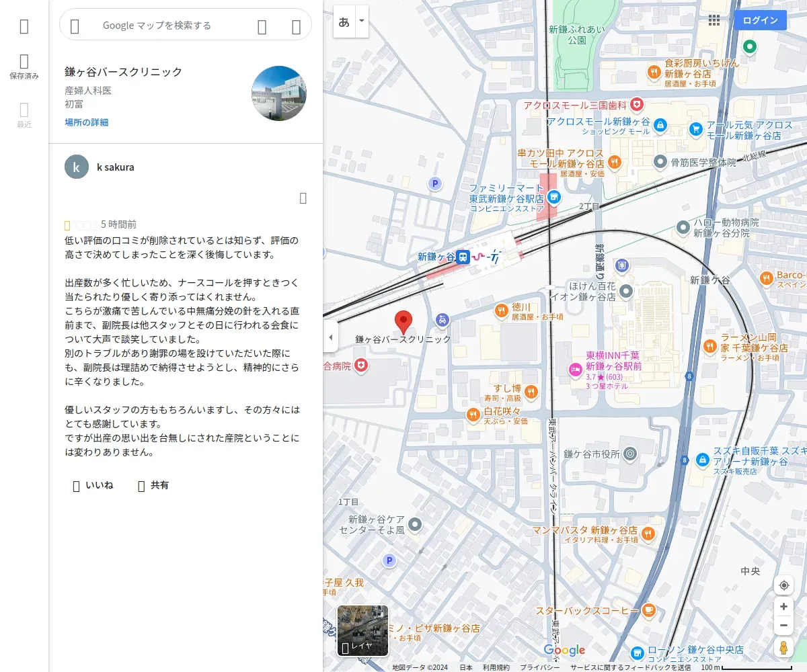Click サービスに関するフィードバックを送信 link
This screenshot has height=672, width=807.
(x=631, y=667)
